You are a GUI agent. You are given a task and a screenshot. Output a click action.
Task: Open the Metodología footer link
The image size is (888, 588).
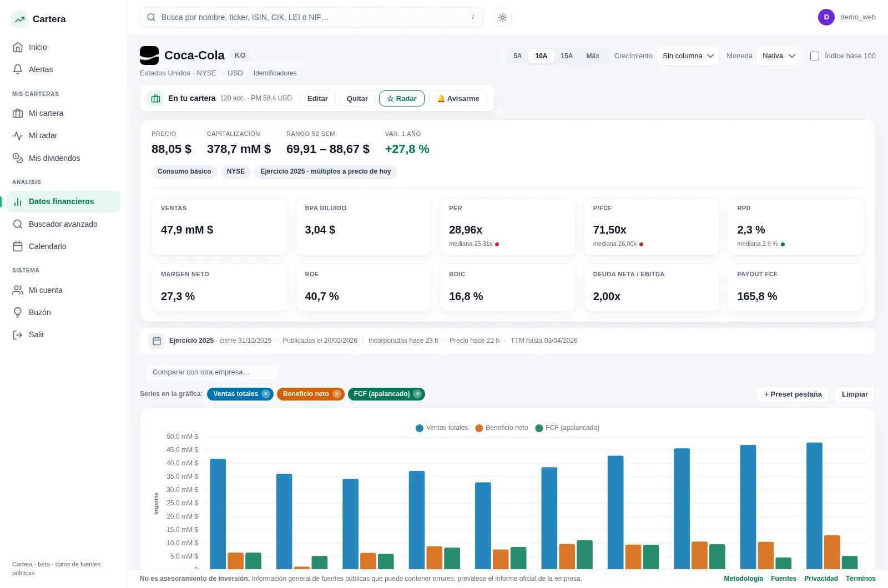click(744, 579)
